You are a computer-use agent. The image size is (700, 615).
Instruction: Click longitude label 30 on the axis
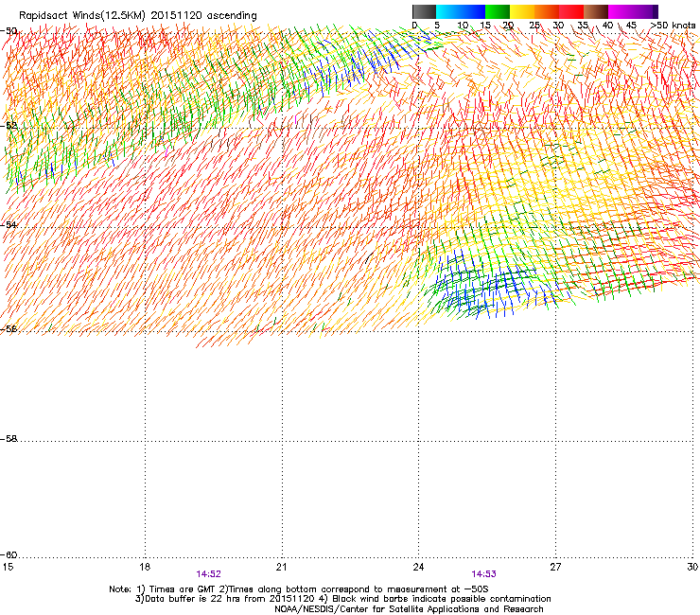coord(692,567)
